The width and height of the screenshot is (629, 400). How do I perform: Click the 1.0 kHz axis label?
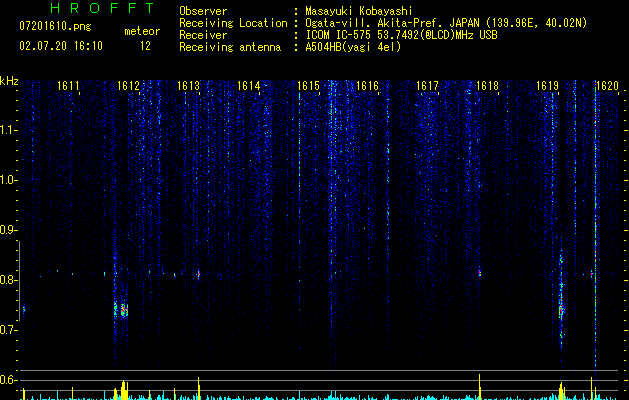[x=8, y=180]
